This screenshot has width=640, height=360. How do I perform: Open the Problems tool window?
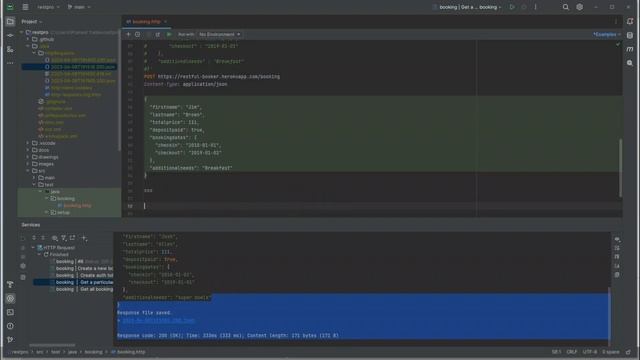[10, 326]
